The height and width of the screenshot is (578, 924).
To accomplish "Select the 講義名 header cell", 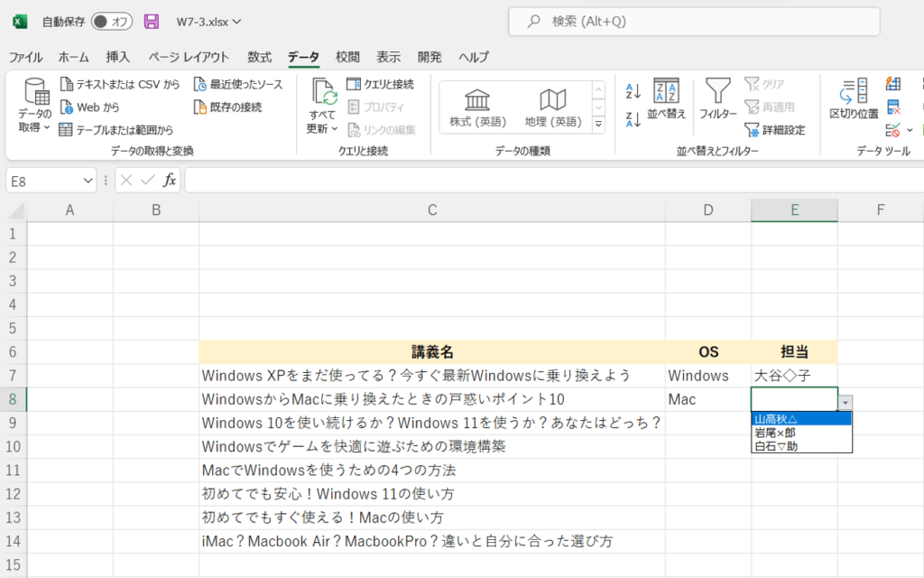I will pyautogui.click(x=432, y=352).
